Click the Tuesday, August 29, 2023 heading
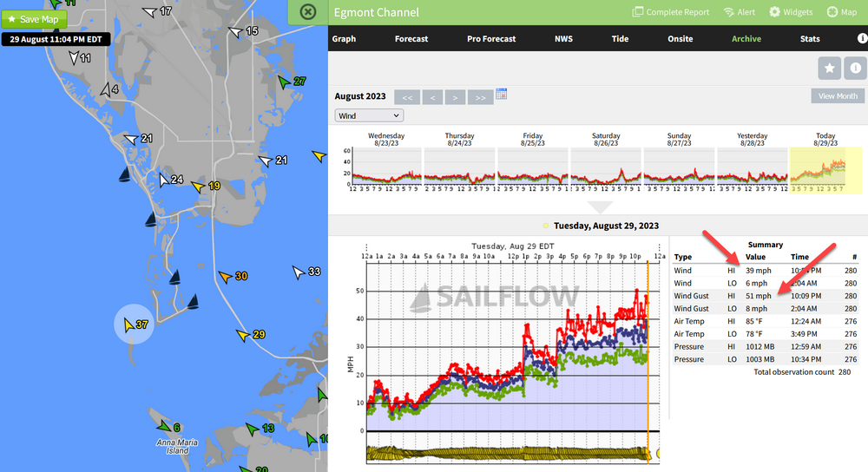The image size is (868, 472). click(x=606, y=226)
